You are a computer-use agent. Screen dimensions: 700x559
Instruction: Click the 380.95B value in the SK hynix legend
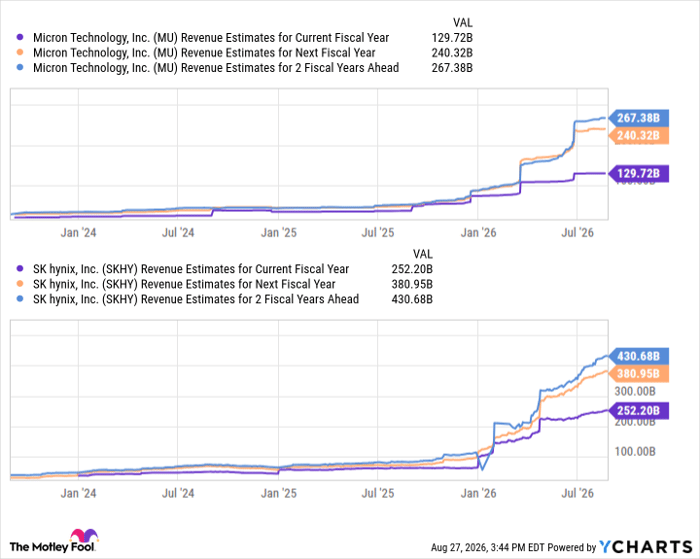tap(412, 284)
